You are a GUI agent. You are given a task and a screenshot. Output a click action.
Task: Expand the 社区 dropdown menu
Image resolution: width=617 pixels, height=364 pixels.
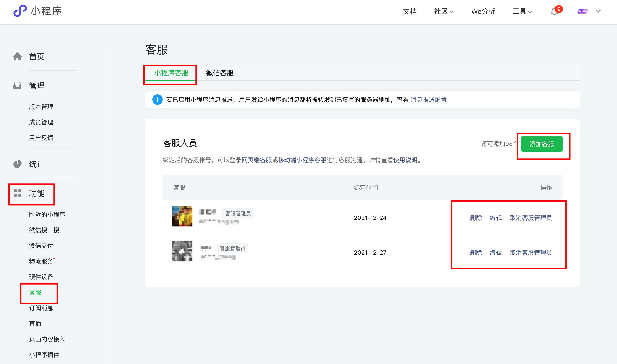[444, 11]
